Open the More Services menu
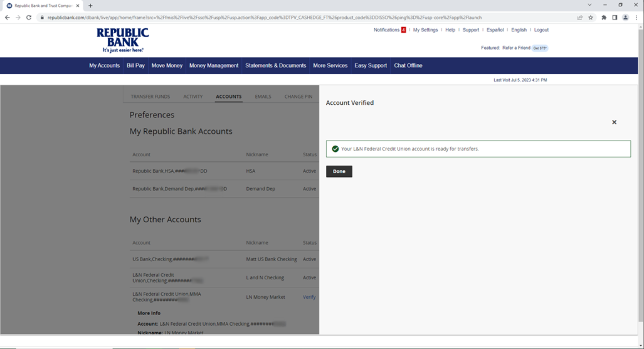 (x=330, y=66)
